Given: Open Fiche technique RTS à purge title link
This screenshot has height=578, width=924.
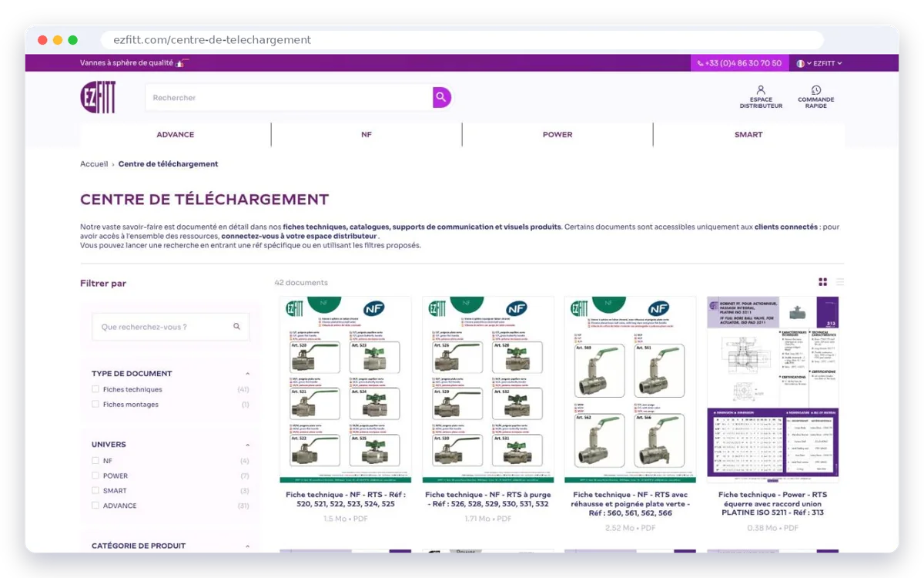Looking at the screenshot, I should coord(487,499).
